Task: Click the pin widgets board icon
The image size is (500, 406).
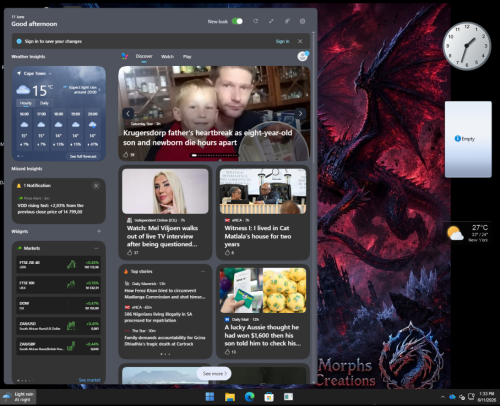Action: (x=287, y=21)
